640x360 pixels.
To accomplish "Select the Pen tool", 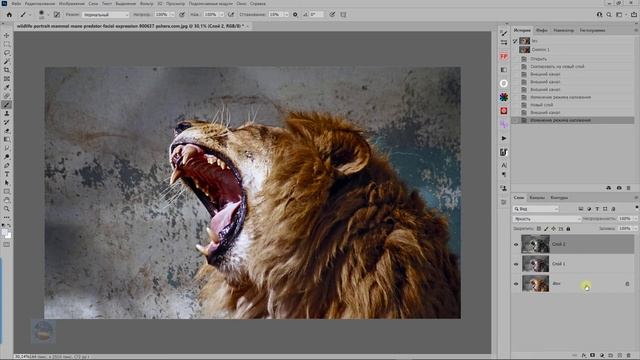I will pyautogui.click(x=7, y=165).
